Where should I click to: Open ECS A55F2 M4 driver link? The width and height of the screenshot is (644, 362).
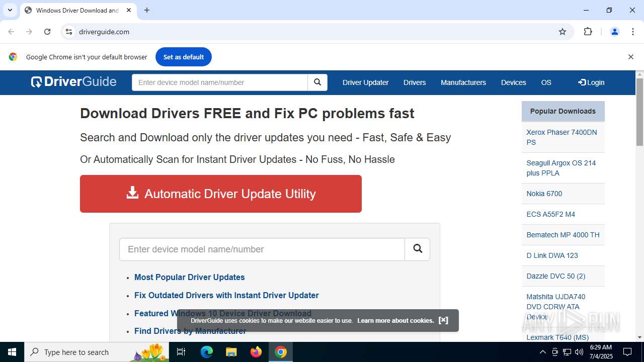[x=550, y=214]
